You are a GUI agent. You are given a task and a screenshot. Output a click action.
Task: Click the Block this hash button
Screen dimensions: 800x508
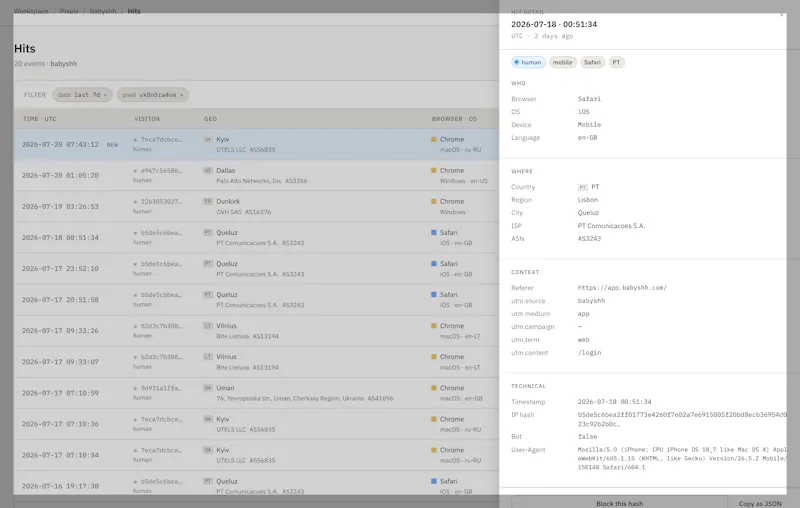tap(619, 503)
